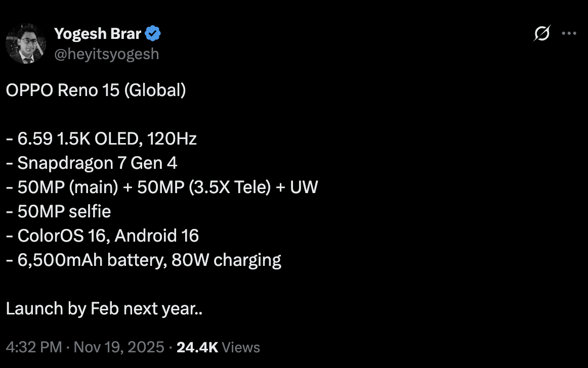Click the Nov 19, 2025 date
The image size is (588, 368).
tap(119, 347)
